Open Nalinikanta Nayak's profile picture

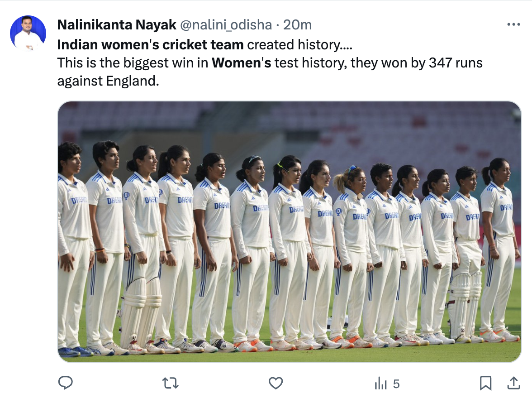pyautogui.click(x=28, y=34)
